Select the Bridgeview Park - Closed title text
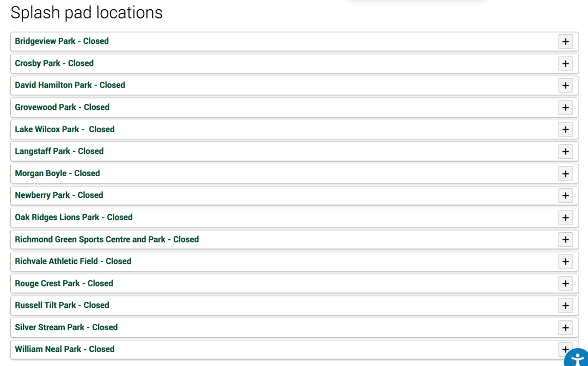This screenshot has height=366, width=588. pos(62,41)
